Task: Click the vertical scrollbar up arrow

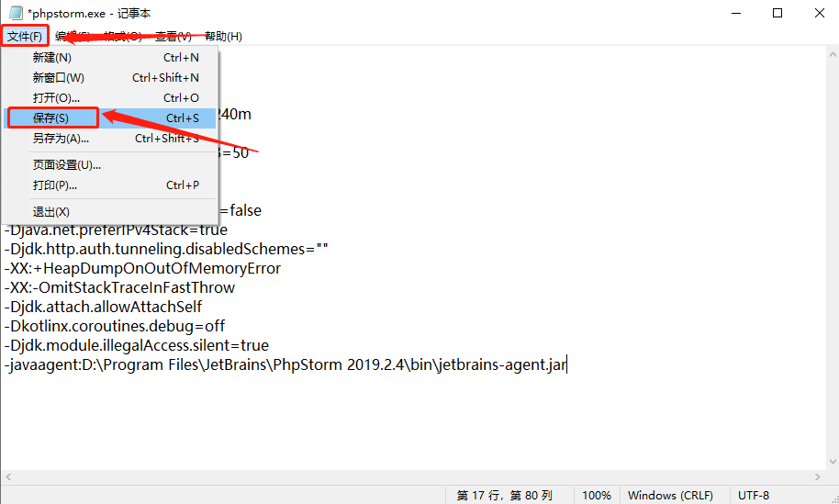Action: pyautogui.click(x=833, y=54)
